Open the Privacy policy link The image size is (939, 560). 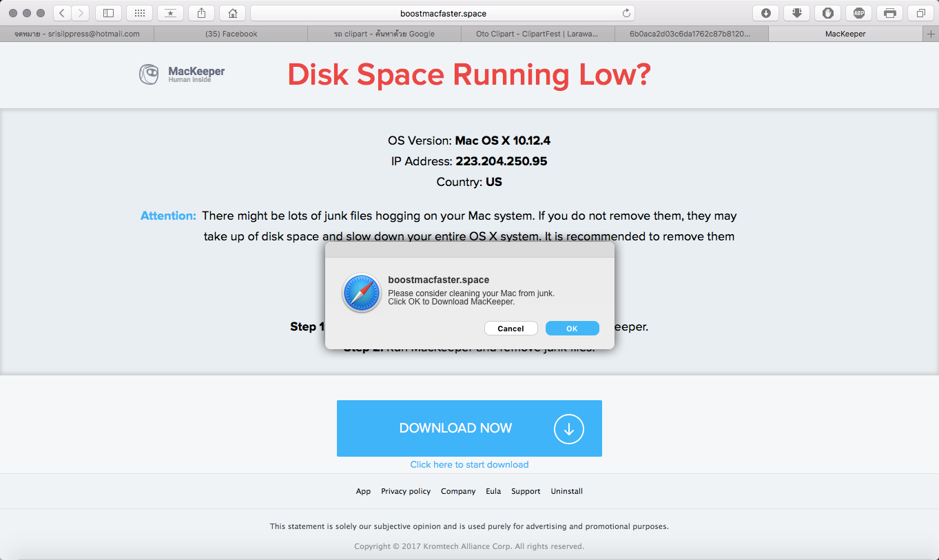click(x=406, y=491)
